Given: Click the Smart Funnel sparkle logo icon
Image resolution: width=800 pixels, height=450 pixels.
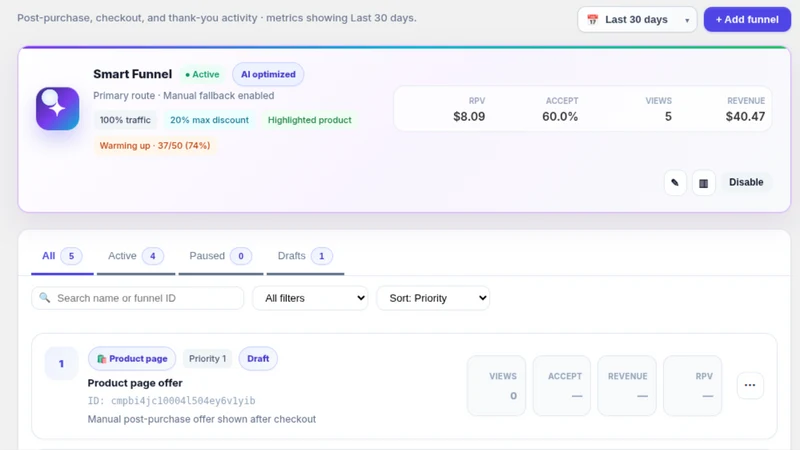Looking at the screenshot, I should pos(58,109).
